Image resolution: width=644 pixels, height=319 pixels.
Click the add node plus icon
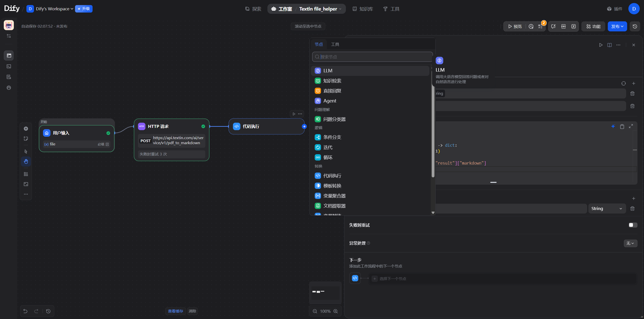(x=26, y=129)
